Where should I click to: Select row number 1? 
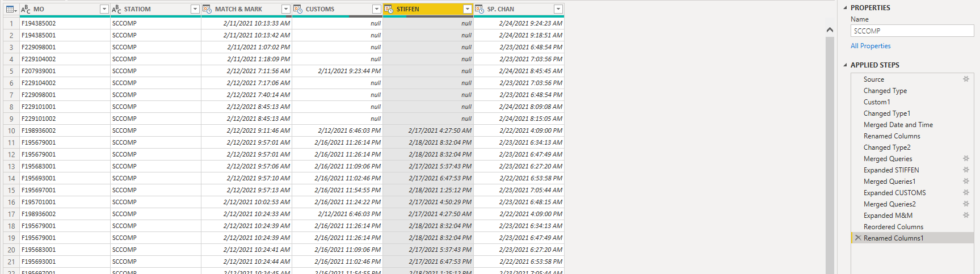[11, 23]
